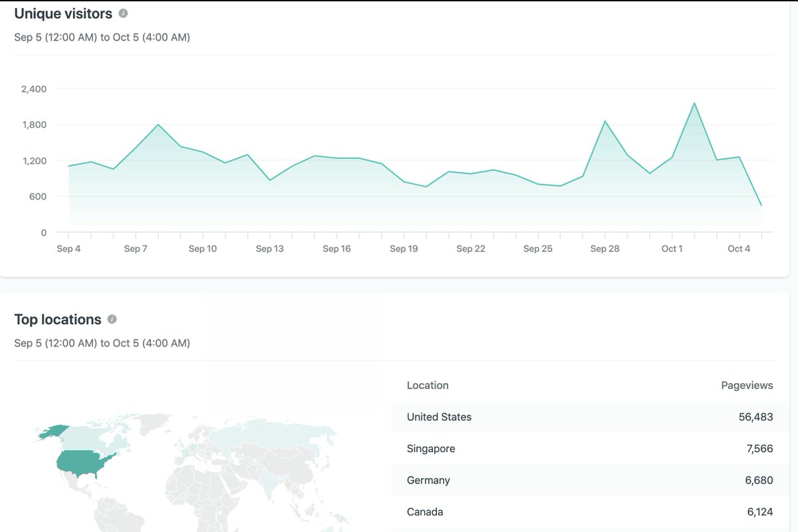Select Canada in the locations table
The image size is (798, 532).
tap(426, 511)
